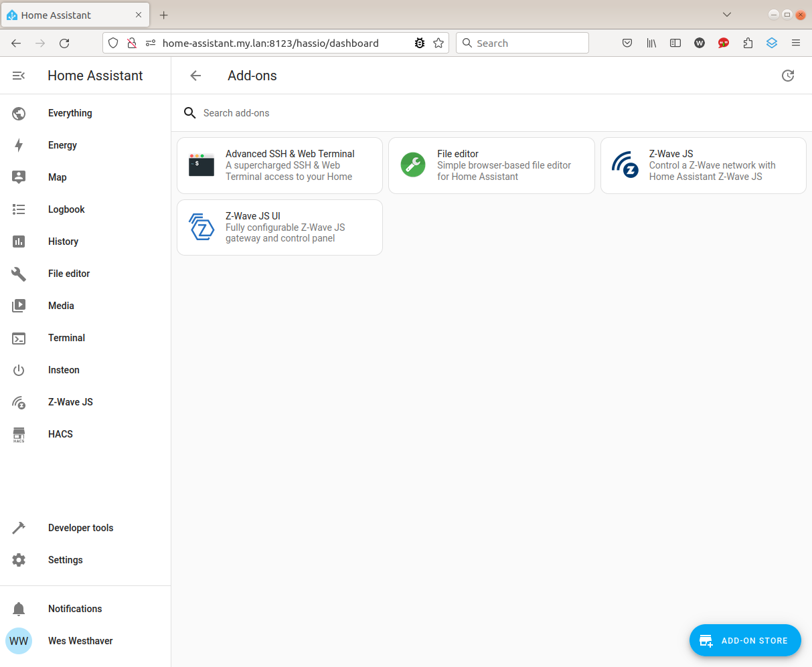
Task: Open the Terminal console icon in sidebar
Action: tap(19, 338)
